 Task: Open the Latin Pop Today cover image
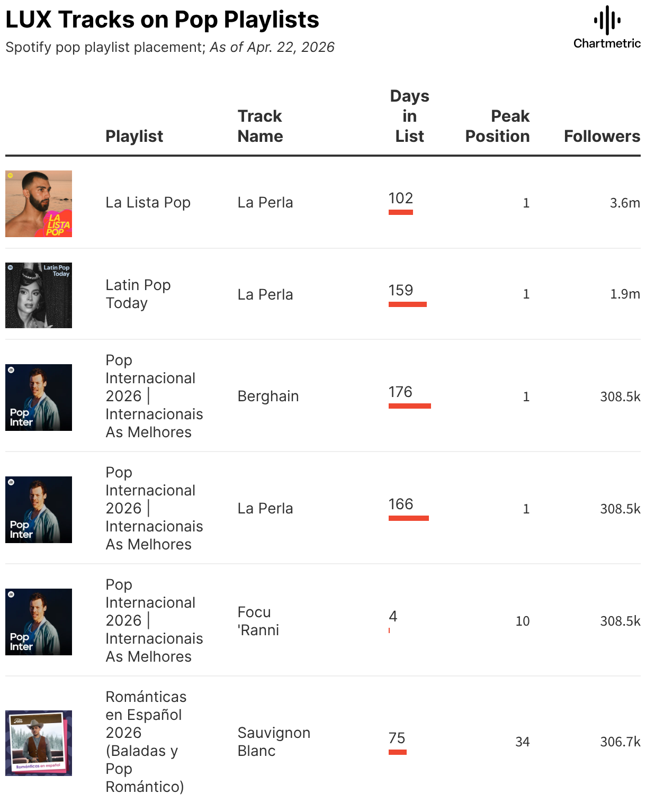pyautogui.click(x=39, y=295)
